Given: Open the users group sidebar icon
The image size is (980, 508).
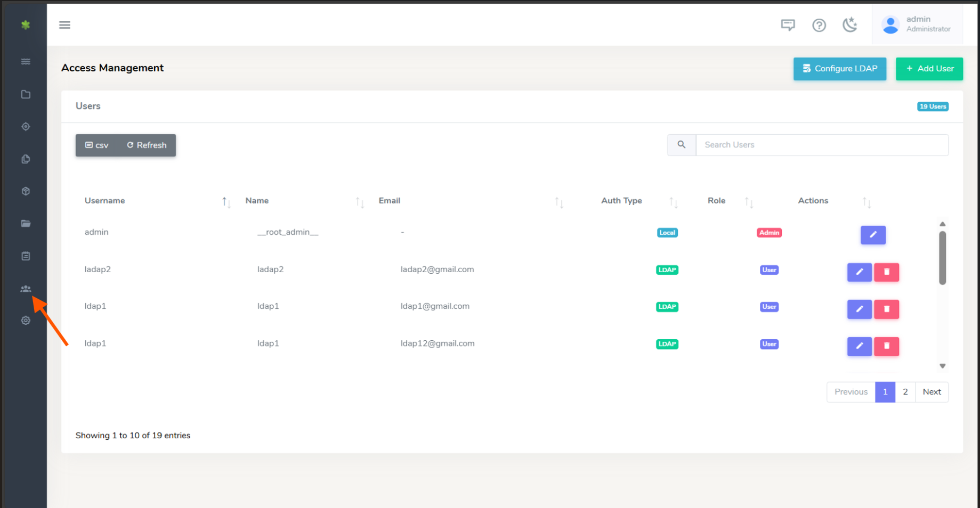Looking at the screenshot, I should point(26,289).
